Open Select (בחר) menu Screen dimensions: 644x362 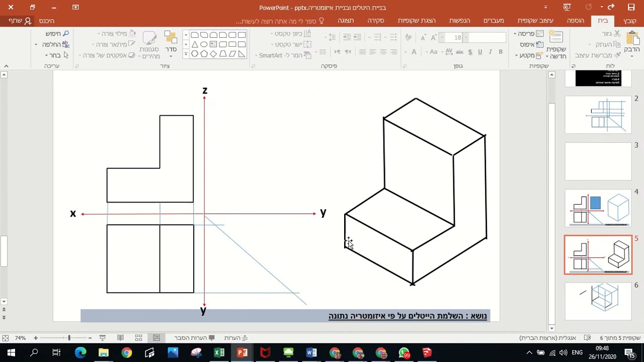coord(57,55)
